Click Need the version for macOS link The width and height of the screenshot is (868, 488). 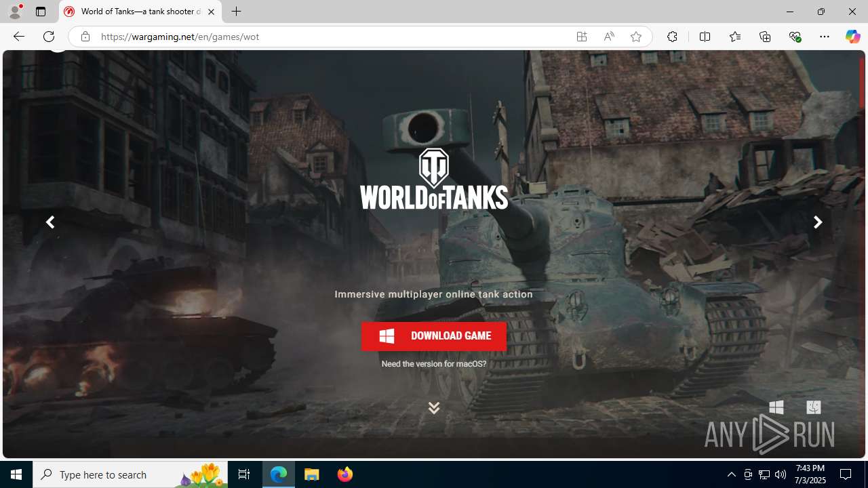point(434,364)
